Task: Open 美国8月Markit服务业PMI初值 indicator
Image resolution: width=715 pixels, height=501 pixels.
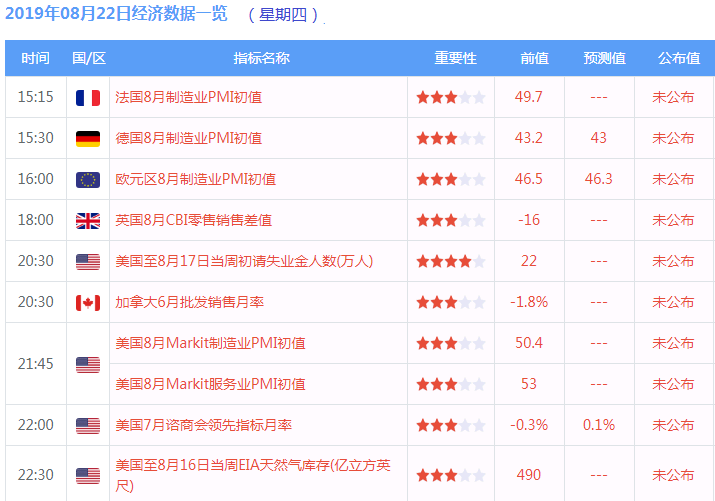Action: [x=210, y=384]
